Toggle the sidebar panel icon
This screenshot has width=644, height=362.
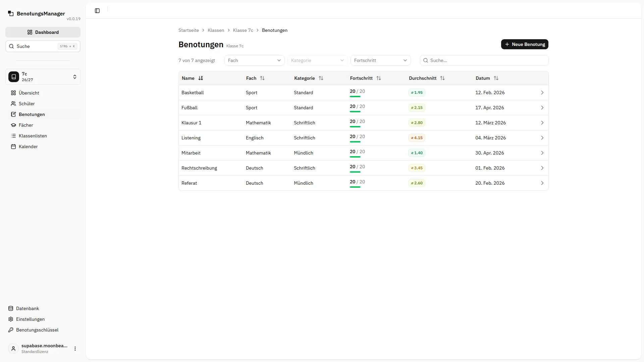97,11
